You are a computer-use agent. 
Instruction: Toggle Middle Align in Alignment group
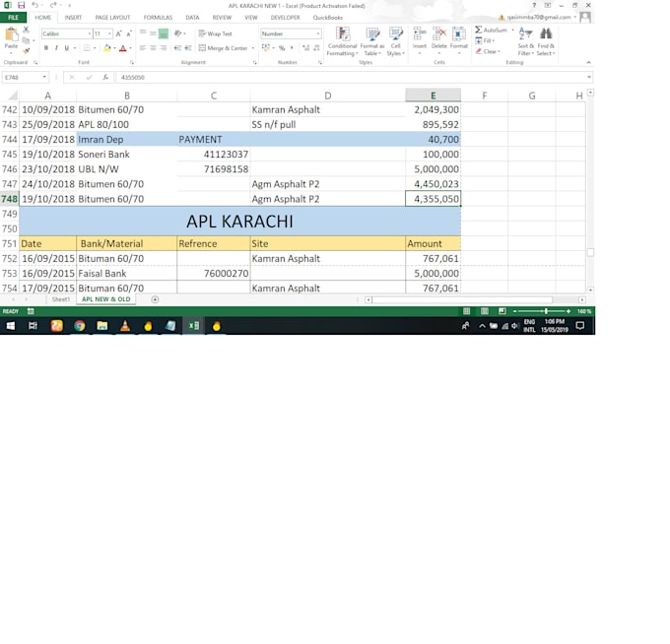click(153, 33)
